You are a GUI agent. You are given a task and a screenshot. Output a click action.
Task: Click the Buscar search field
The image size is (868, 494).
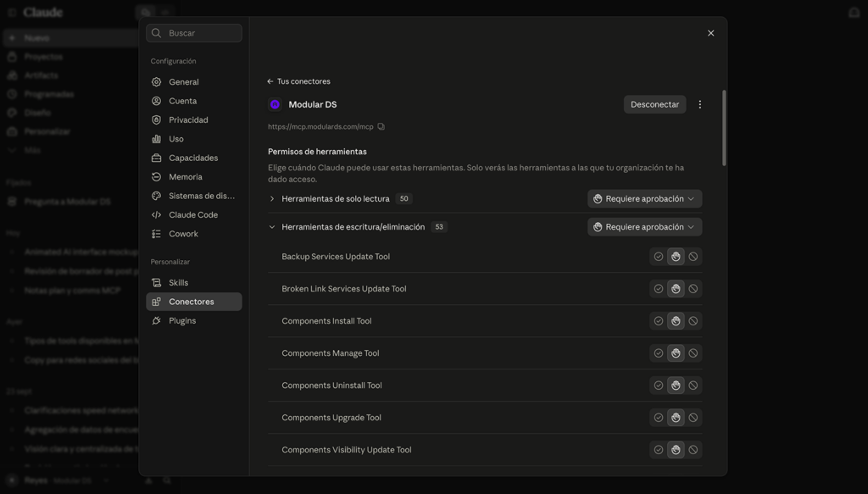coord(194,33)
